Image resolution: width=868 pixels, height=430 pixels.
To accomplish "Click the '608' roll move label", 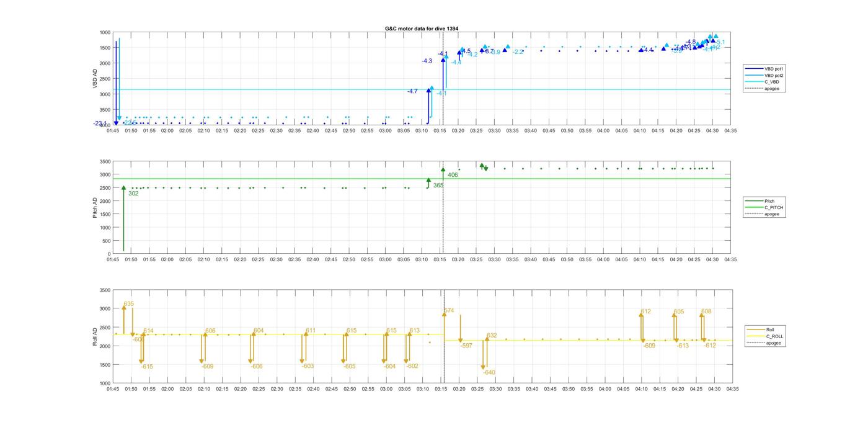I will 706,311.
